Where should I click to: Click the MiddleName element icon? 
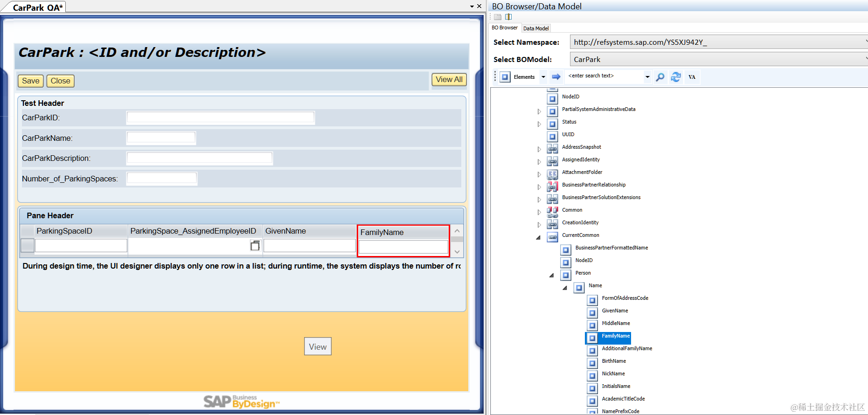(x=592, y=325)
